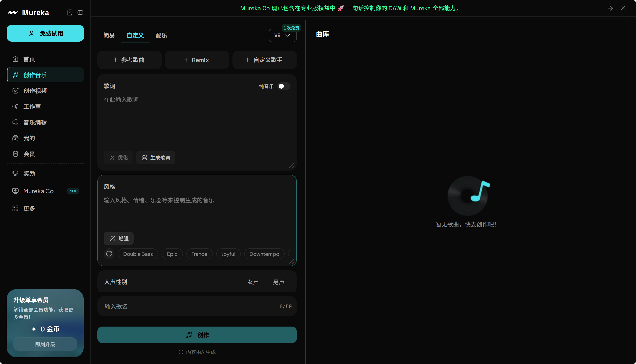The width and height of the screenshot is (636, 364).
Task: Add the Joyful style tag
Action: [x=228, y=254]
